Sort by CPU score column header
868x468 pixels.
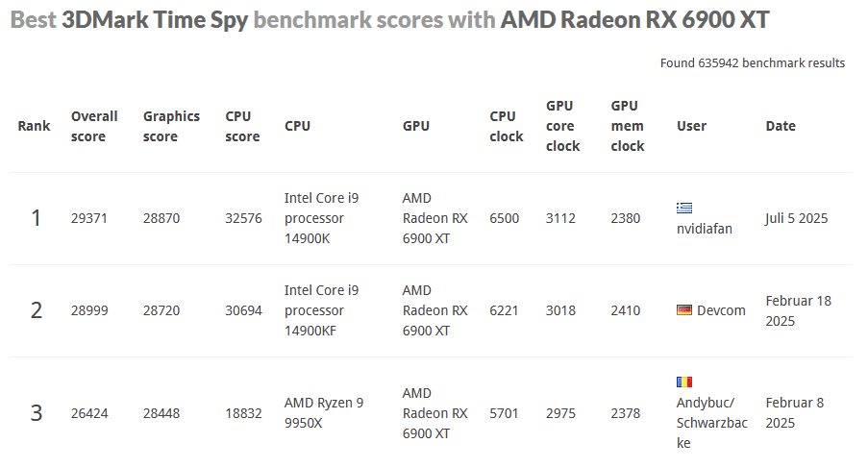(x=242, y=126)
